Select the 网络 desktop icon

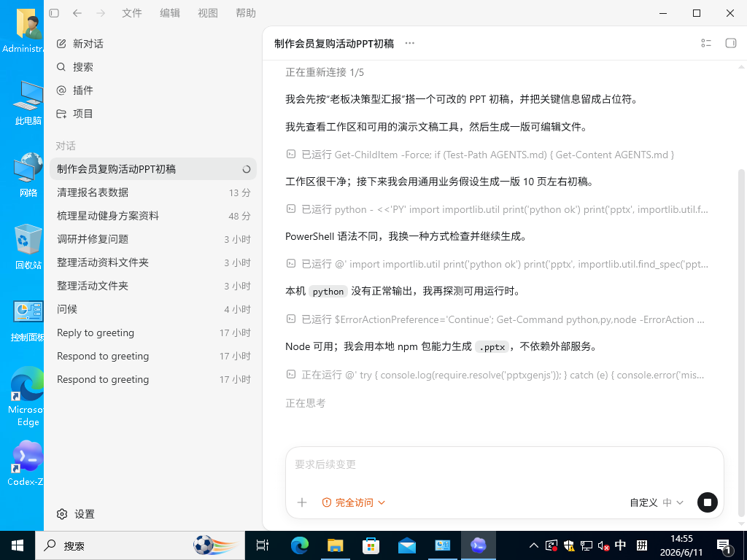[x=28, y=175]
